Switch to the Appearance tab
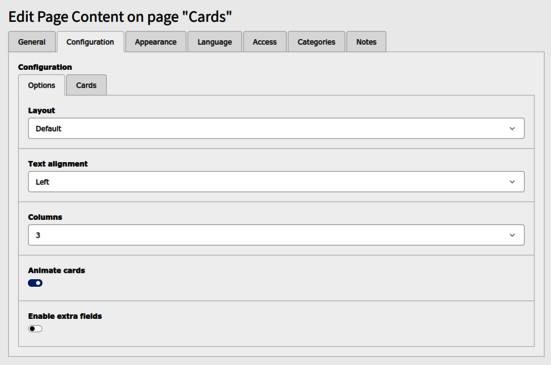 coord(156,42)
